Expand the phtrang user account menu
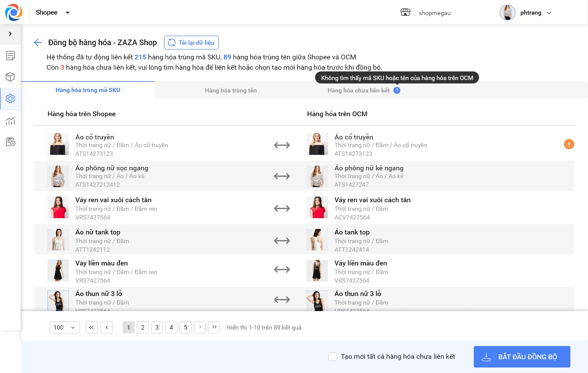588x373 pixels. point(549,13)
